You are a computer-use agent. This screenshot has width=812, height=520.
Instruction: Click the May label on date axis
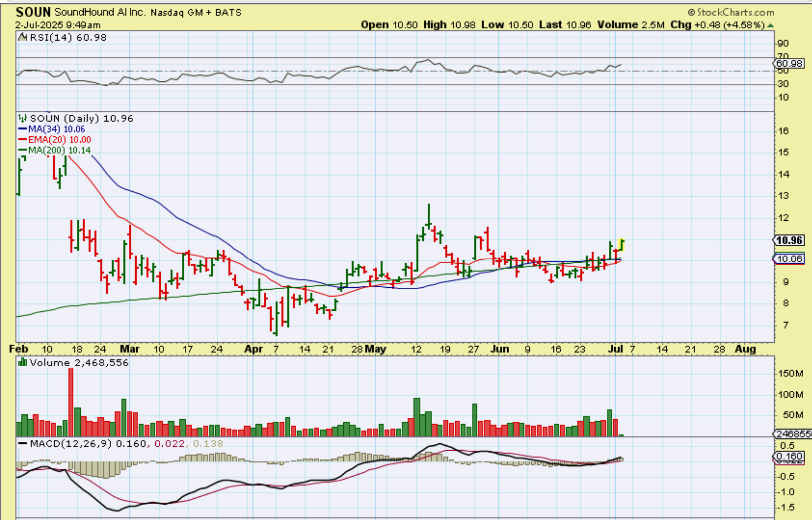[375, 349]
